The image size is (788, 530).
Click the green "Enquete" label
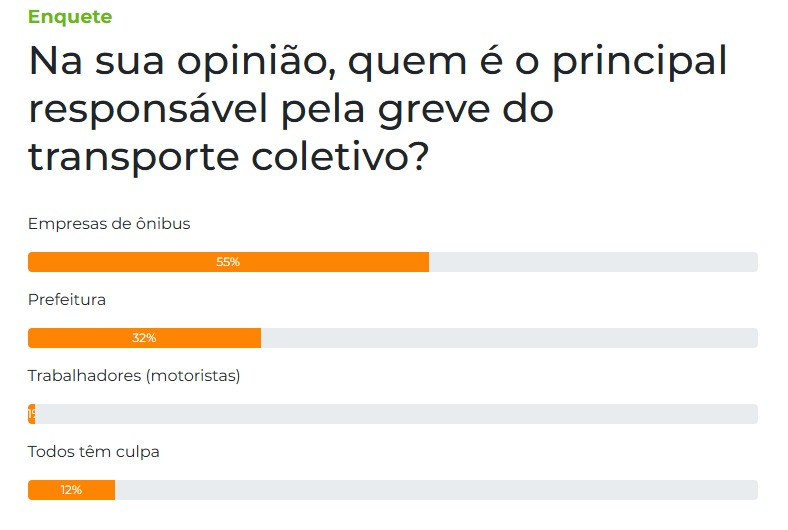(x=70, y=17)
